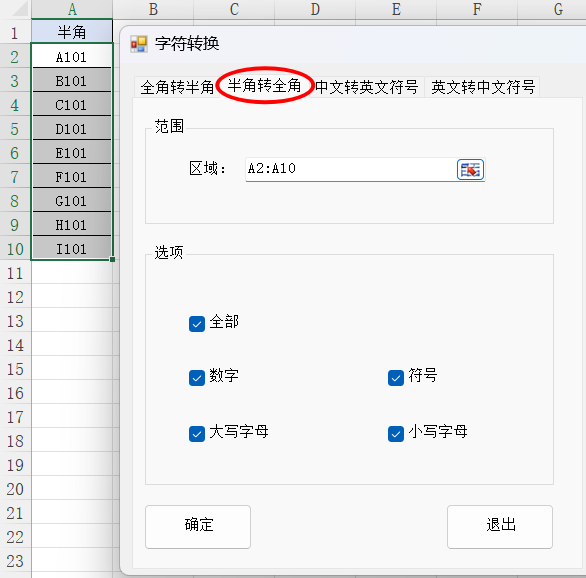Select cell A6 containing E101
This screenshot has width=586, height=578.
tap(72, 152)
